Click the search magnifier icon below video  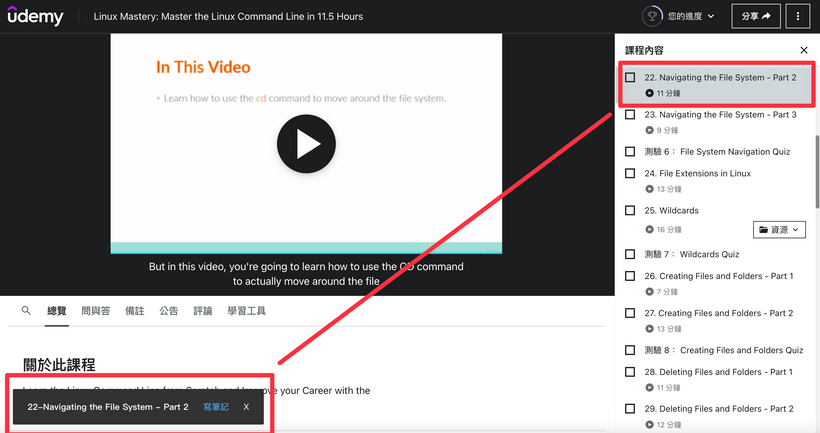click(x=27, y=311)
